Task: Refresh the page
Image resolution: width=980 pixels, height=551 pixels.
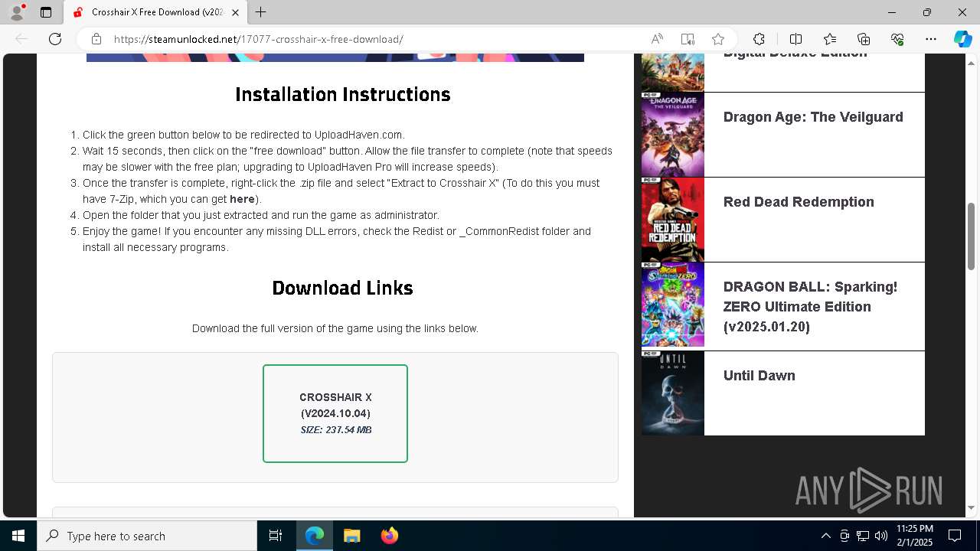Action: coord(55,39)
